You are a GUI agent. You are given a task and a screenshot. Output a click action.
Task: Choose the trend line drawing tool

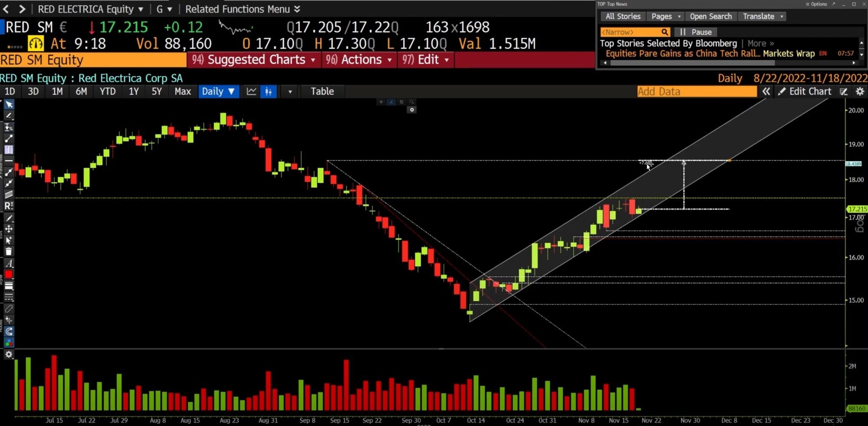coord(9,139)
